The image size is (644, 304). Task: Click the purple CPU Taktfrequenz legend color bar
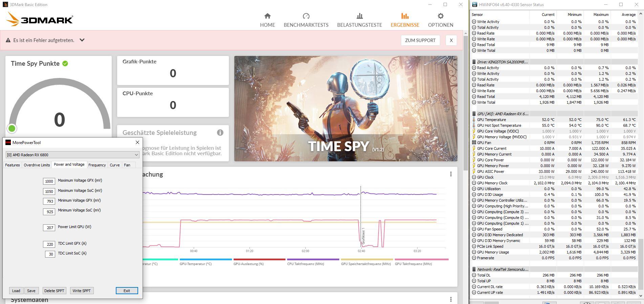313,259
